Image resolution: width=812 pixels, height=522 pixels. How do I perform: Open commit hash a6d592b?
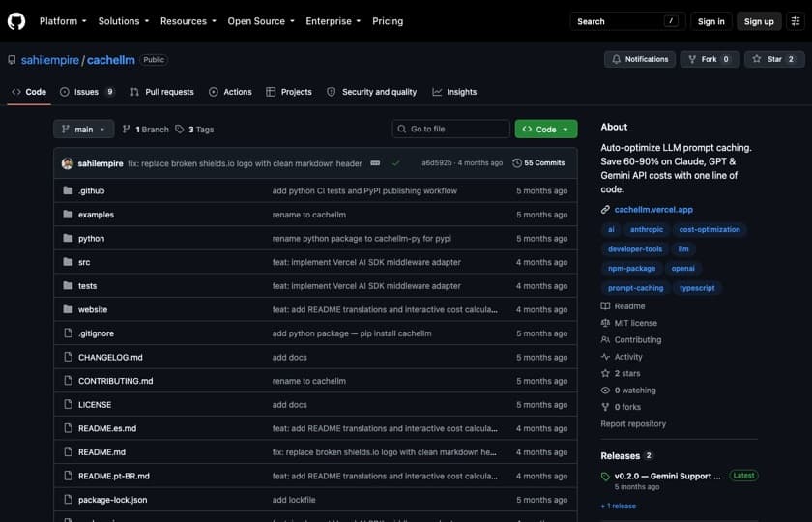437,163
